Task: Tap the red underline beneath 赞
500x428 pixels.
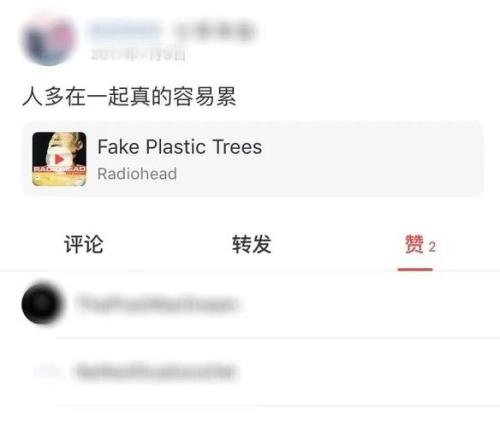Action: [x=415, y=269]
